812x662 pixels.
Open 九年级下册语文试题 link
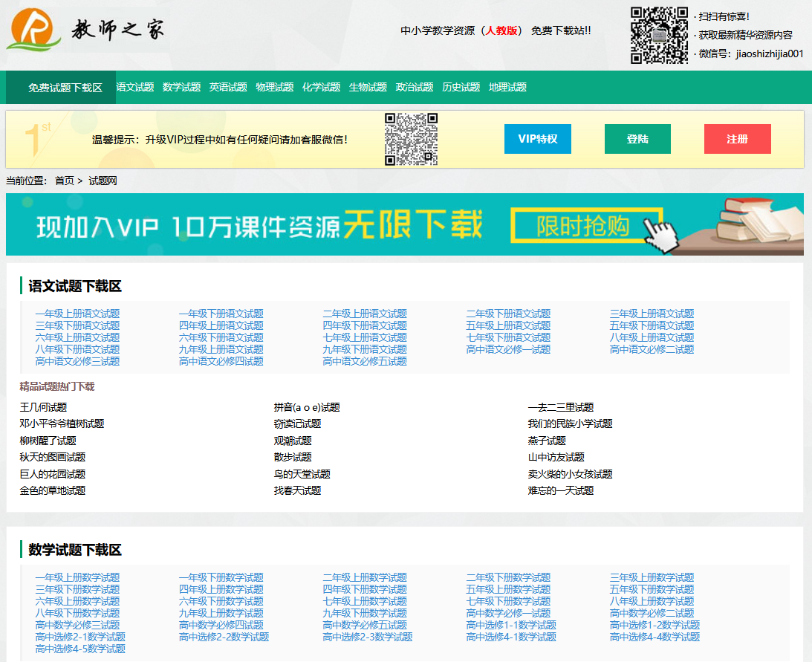(365, 349)
